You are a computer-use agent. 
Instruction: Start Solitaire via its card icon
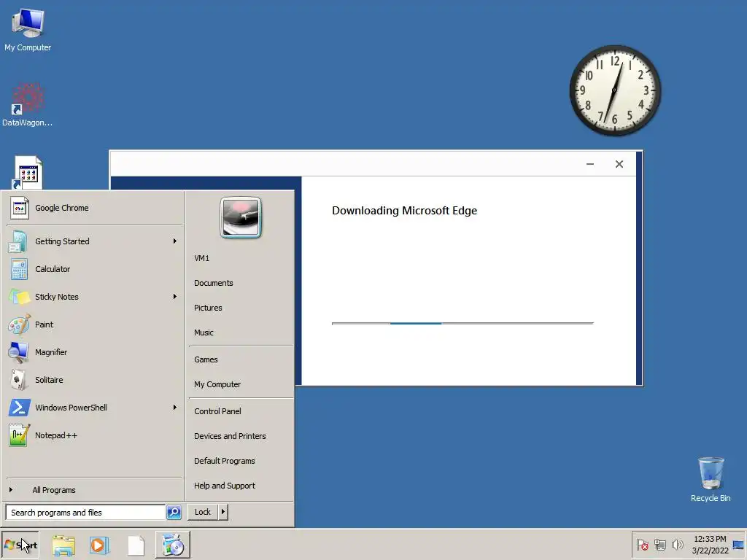click(18, 380)
